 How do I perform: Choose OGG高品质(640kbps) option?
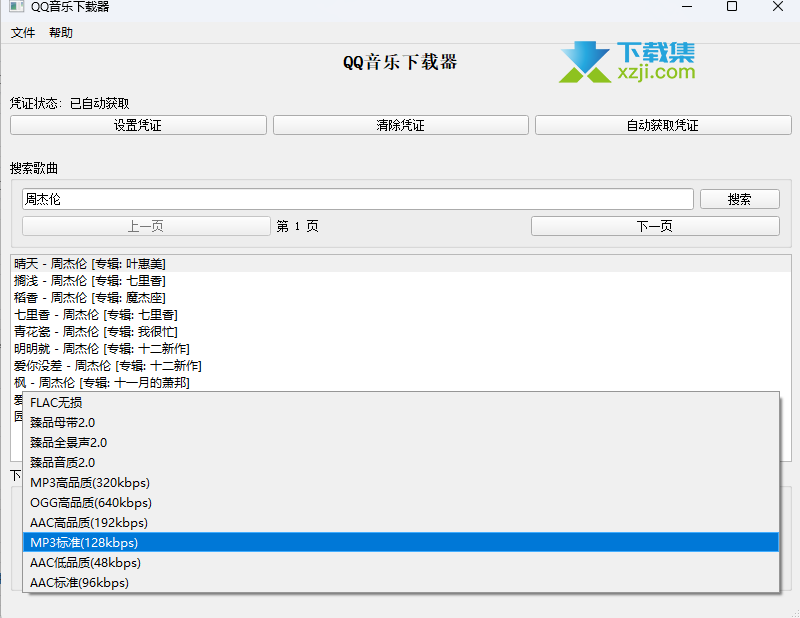[401, 503]
